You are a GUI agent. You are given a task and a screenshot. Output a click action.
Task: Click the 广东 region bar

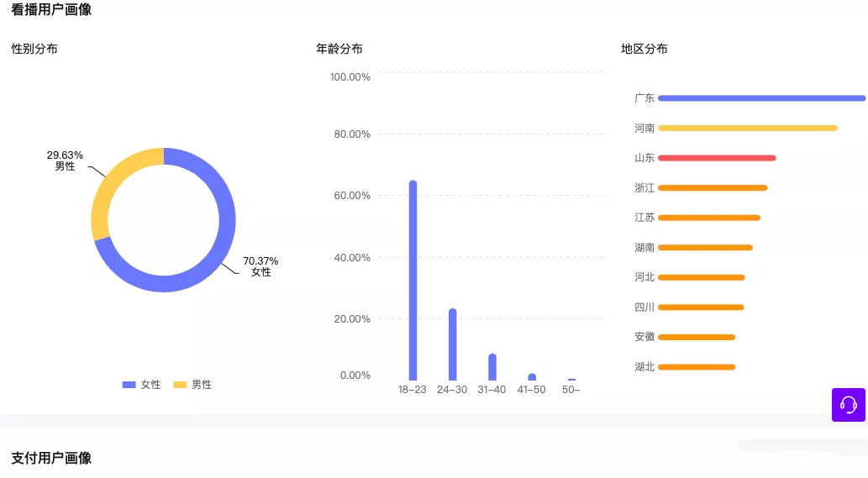pos(762,98)
